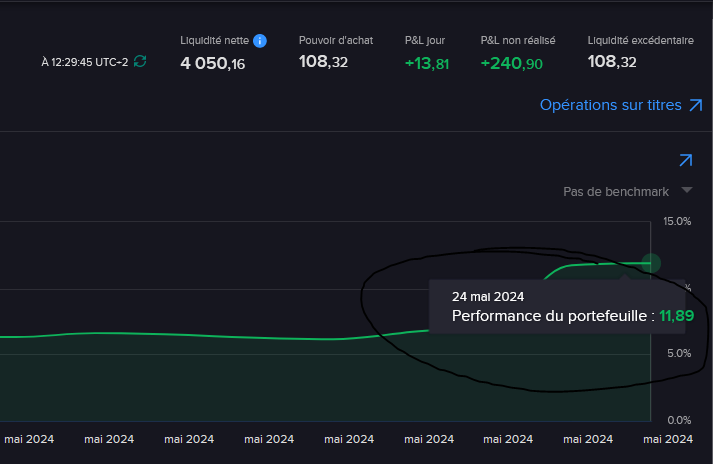
Task: Click the 0.0% y-axis label
Action: click(x=679, y=420)
